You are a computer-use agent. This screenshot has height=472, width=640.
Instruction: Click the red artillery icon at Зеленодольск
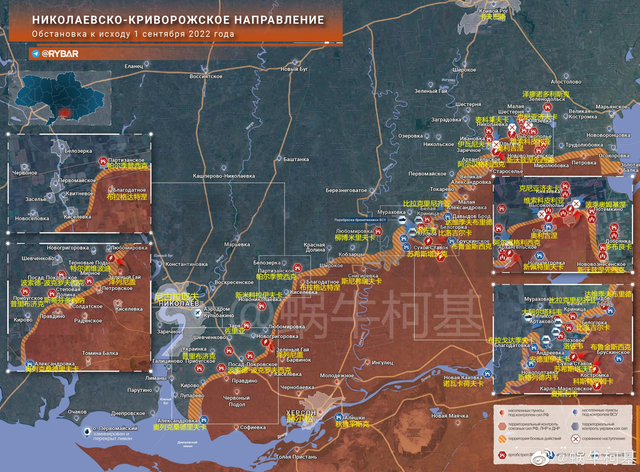click(547, 108)
